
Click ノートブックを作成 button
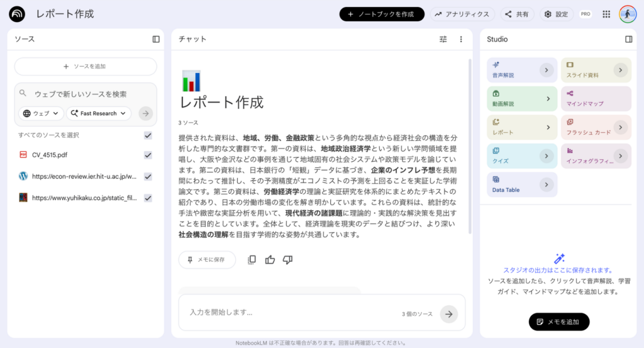tap(382, 14)
